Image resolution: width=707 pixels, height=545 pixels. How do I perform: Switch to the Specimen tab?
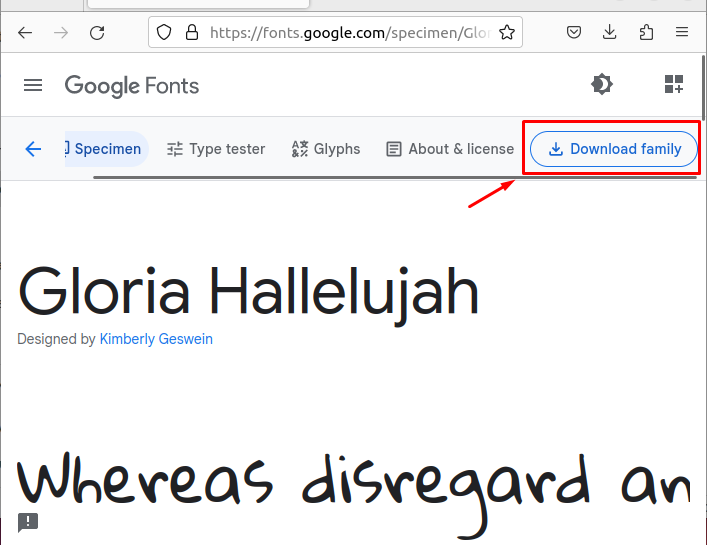coord(106,149)
